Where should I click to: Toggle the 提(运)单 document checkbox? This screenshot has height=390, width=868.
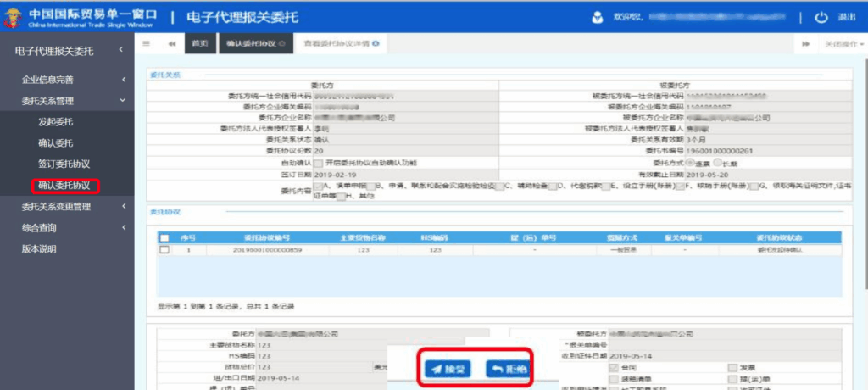(732, 379)
